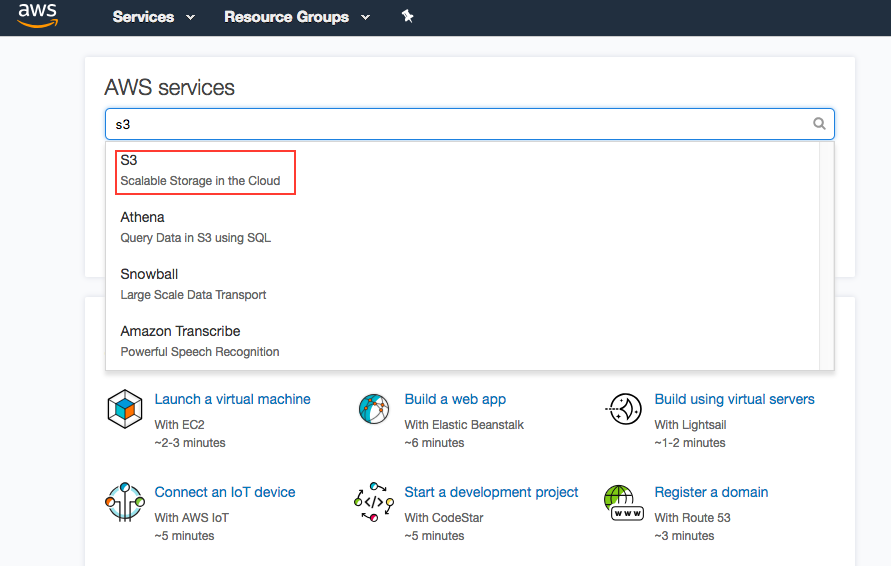
Task: Click '~1-2 minutes' text
Action: click(x=690, y=443)
